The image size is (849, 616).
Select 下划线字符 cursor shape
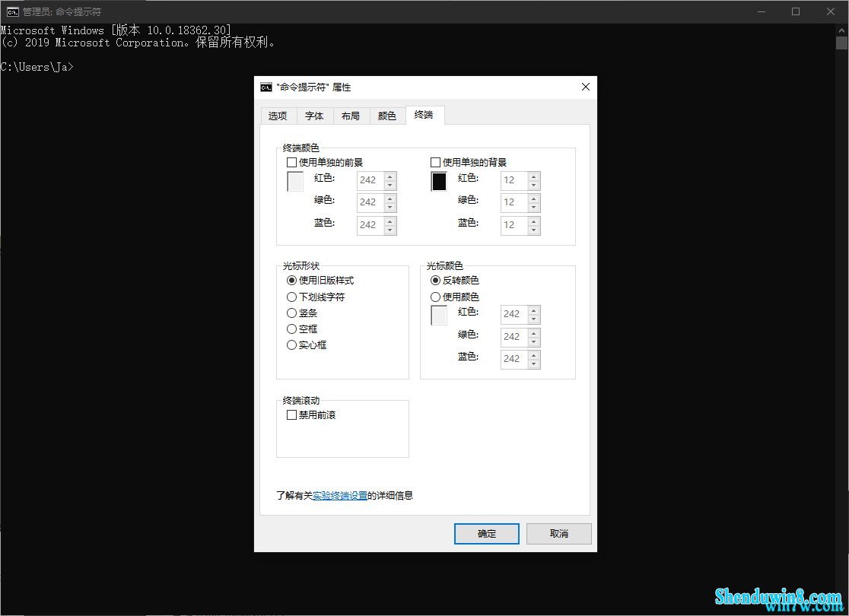coord(291,297)
